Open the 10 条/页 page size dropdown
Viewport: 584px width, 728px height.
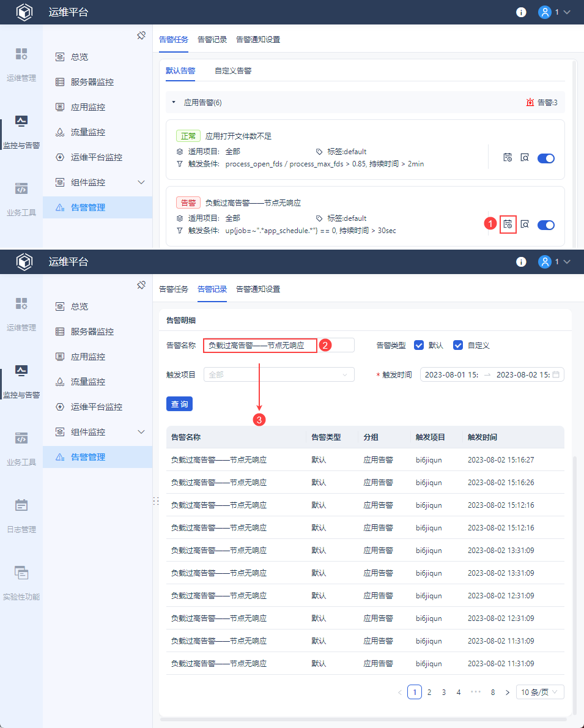(x=540, y=692)
